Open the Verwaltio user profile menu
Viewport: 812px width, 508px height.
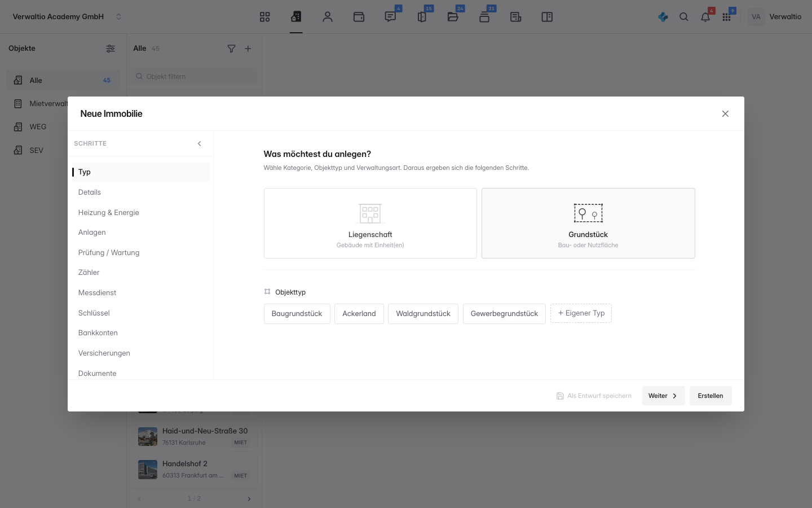pyautogui.click(x=775, y=17)
